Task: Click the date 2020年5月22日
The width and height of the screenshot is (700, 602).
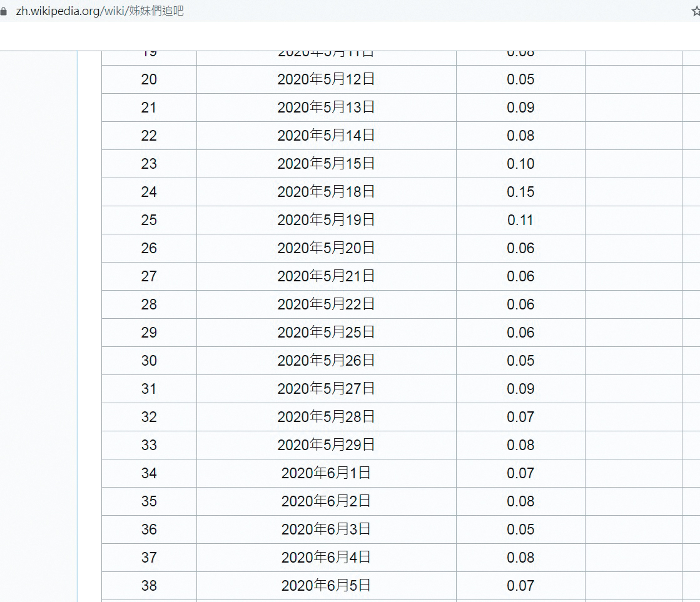Action: pos(326,304)
